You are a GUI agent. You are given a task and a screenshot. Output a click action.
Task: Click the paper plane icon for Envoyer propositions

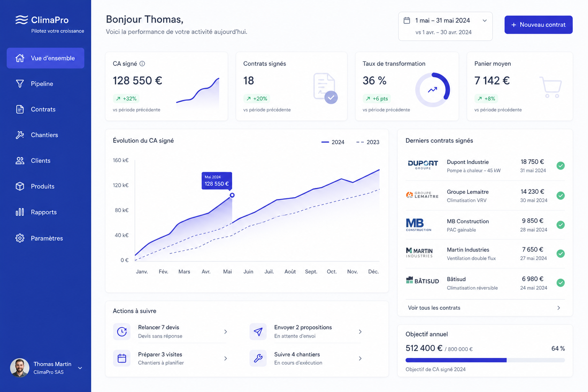(x=258, y=332)
